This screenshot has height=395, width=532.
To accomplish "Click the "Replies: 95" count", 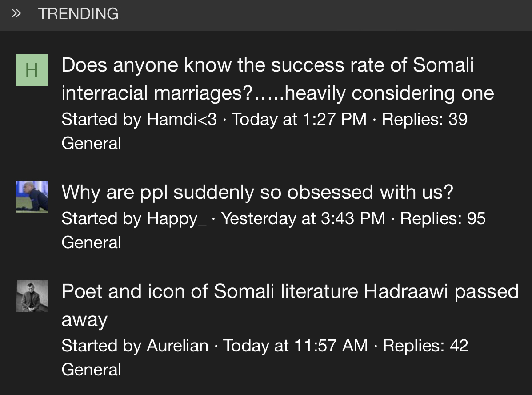I will click(443, 218).
